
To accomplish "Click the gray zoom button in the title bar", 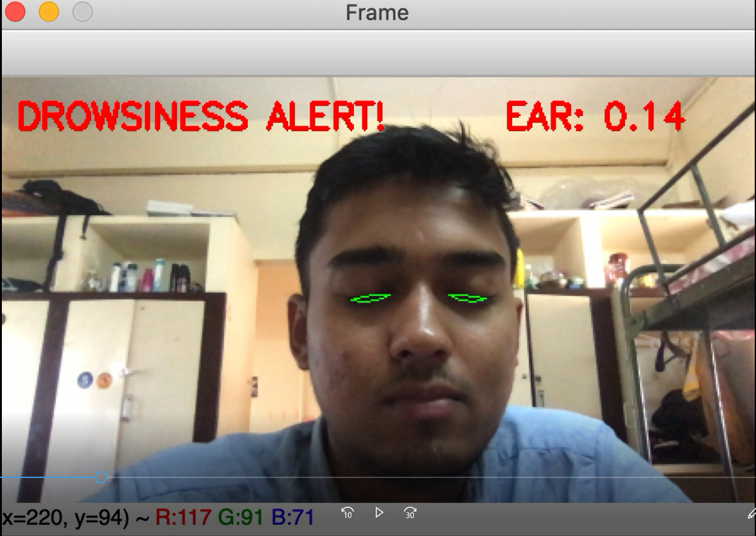I will click(82, 12).
